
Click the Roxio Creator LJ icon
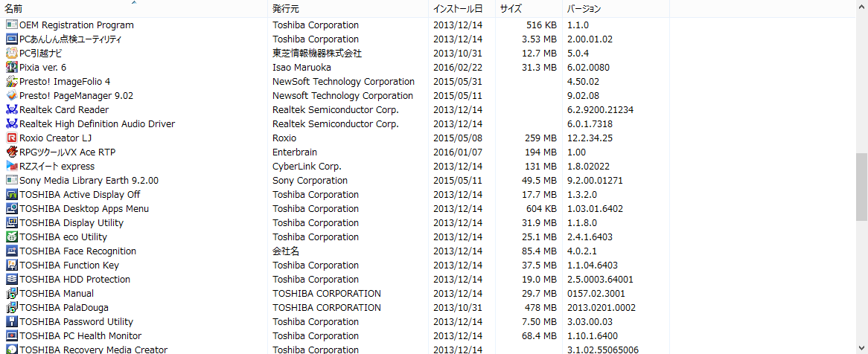tap(11, 138)
